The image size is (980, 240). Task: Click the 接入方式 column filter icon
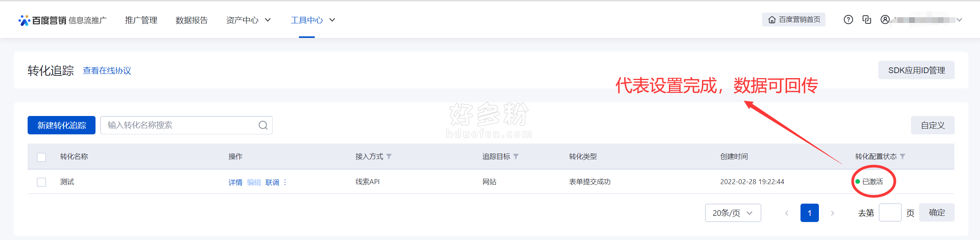[x=389, y=157]
